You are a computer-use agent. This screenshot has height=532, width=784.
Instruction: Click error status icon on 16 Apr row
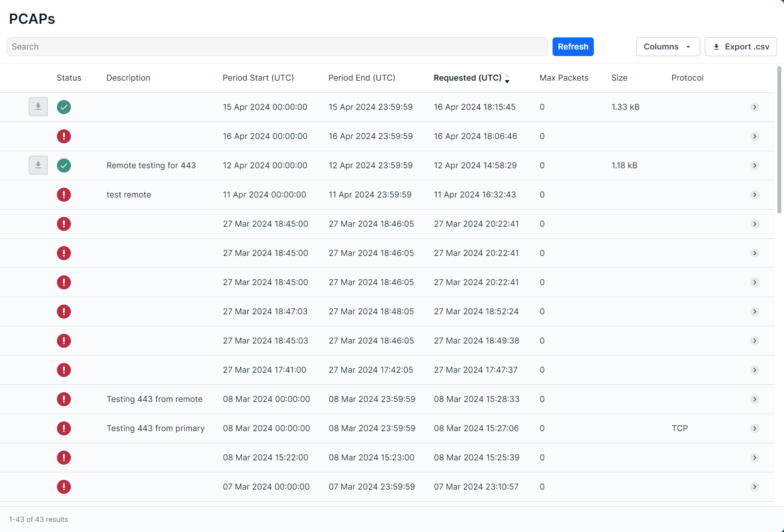[64, 136]
